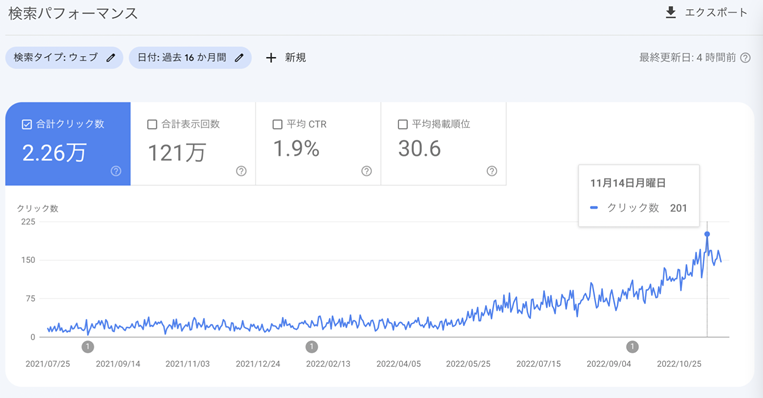Open help icon in 平均掲載順位 card

pos(492,171)
